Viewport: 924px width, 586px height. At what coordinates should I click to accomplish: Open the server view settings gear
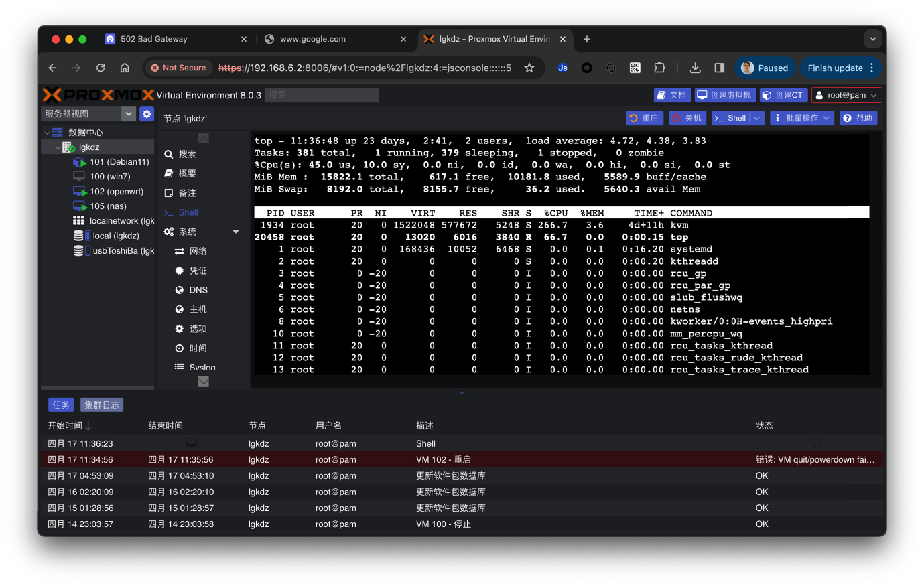pos(147,114)
